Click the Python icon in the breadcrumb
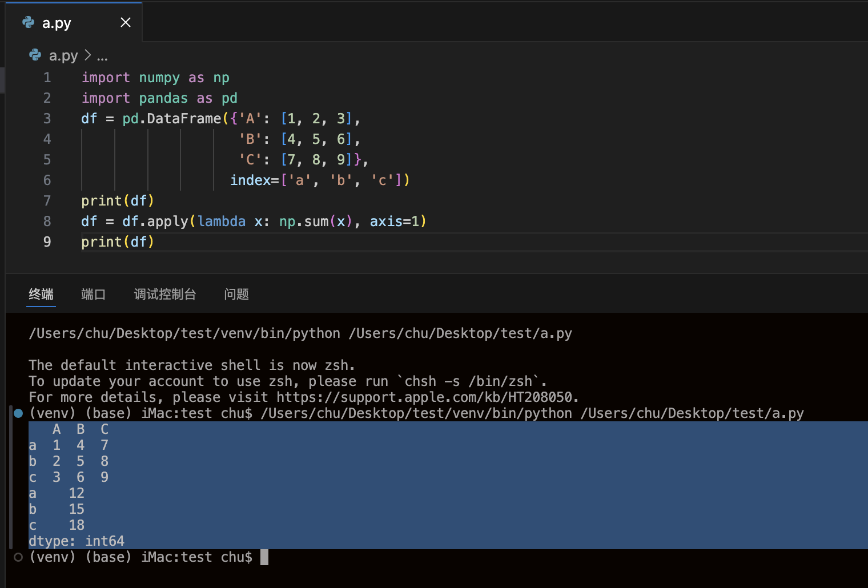 pos(35,55)
